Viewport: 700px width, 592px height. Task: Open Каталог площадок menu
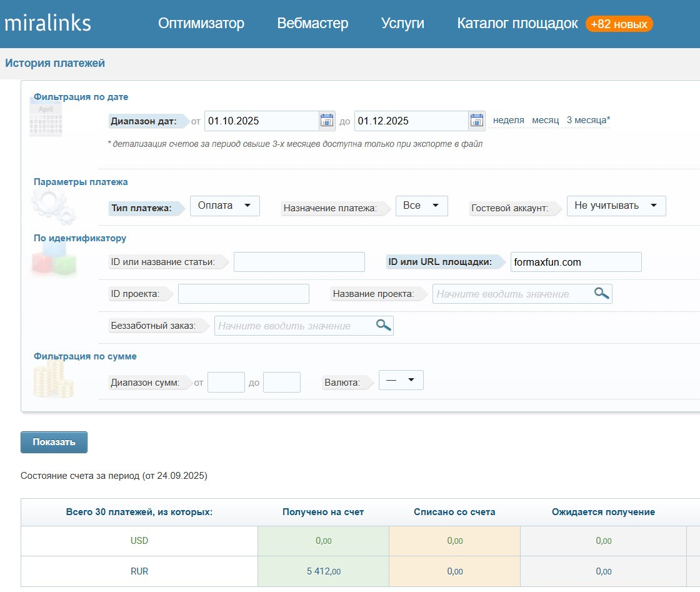[x=517, y=23]
